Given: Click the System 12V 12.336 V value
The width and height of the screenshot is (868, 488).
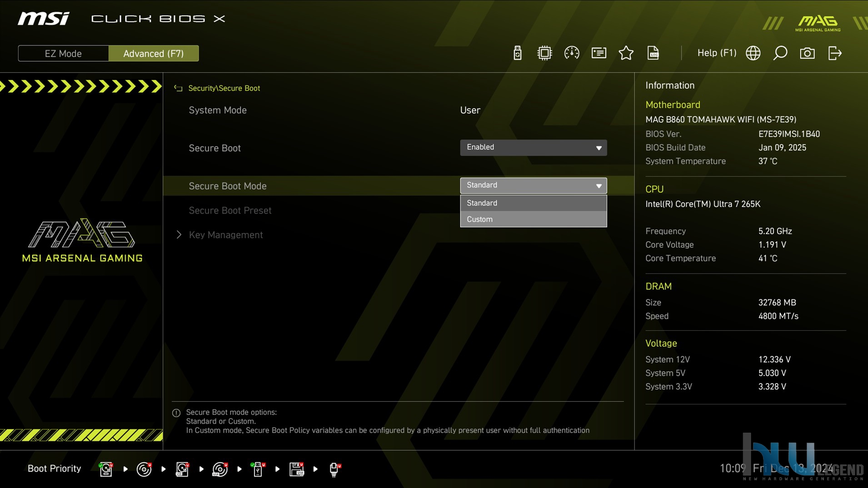Looking at the screenshot, I should 774,359.
